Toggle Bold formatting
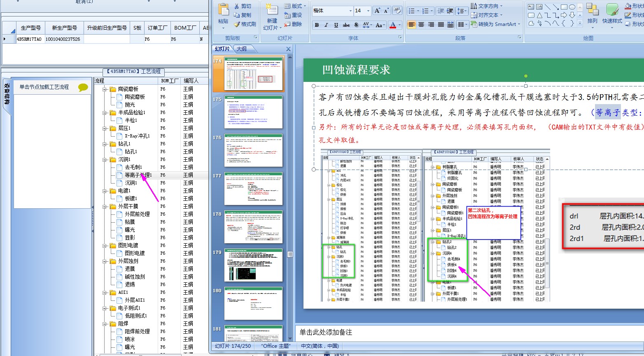The height and width of the screenshot is (356, 644). [x=317, y=25]
